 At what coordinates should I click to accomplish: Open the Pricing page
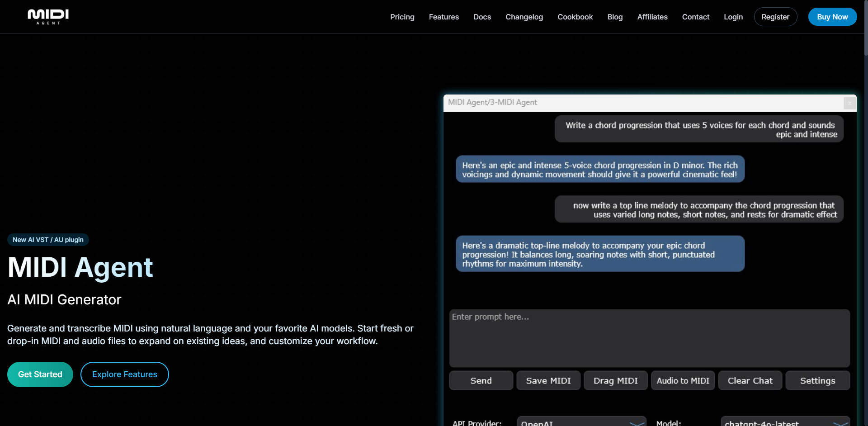(402, 17)
